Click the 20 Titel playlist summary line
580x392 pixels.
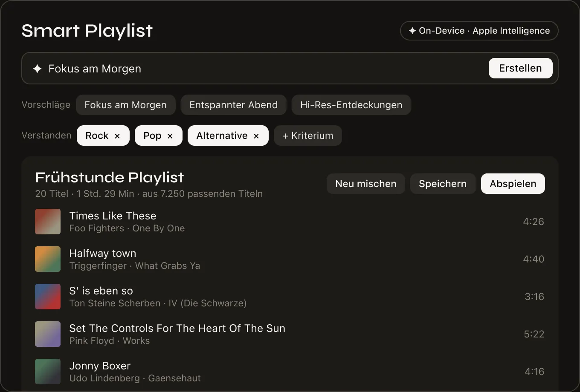[x=149, y=194]
